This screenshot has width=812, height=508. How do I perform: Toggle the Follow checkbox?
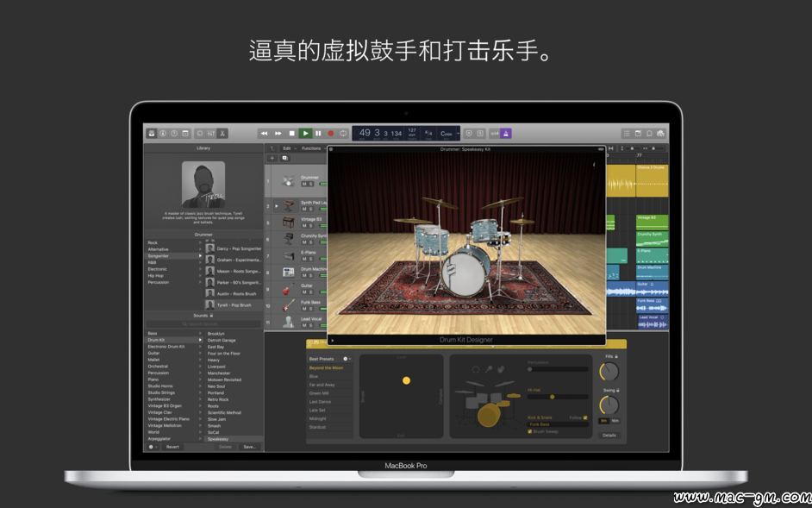point(585,417)
